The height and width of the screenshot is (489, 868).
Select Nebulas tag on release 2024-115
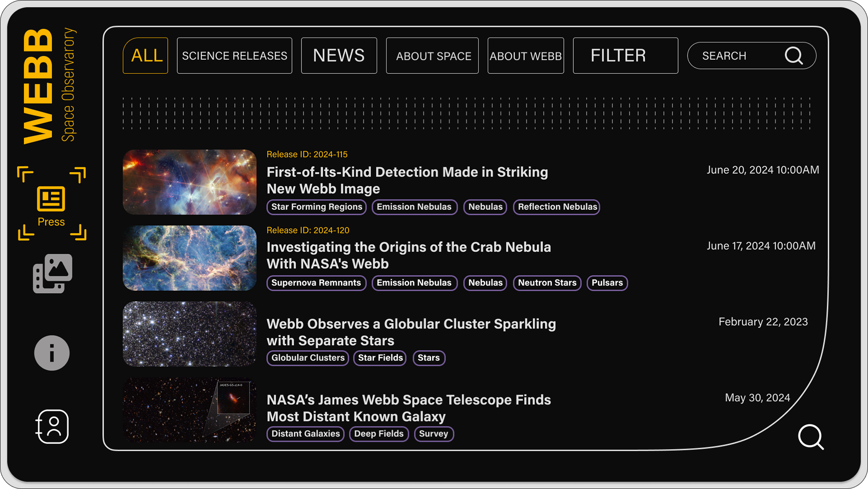coord(485,207)
